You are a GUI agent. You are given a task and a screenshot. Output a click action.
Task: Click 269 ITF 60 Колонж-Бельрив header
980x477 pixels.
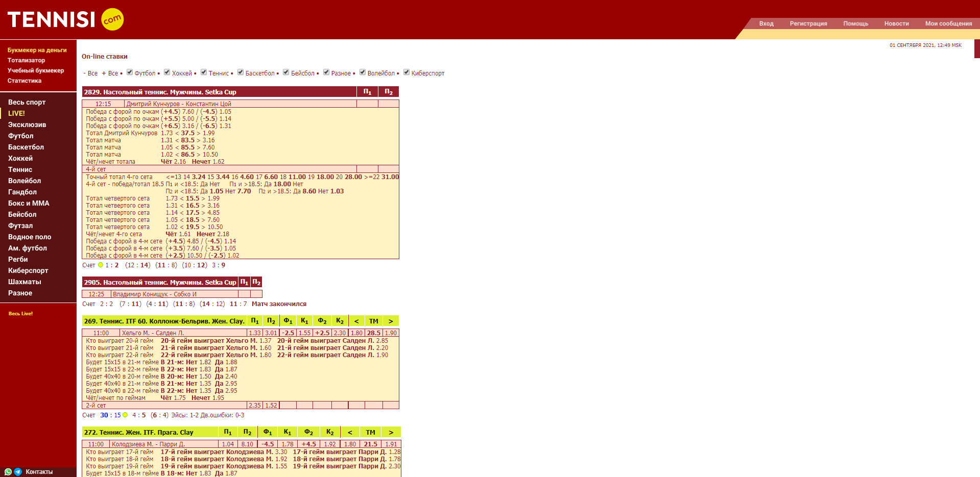164,321
